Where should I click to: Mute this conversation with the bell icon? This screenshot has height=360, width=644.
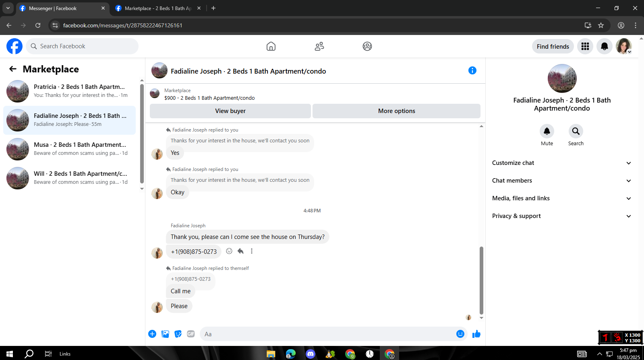click(x=547, y=131)
